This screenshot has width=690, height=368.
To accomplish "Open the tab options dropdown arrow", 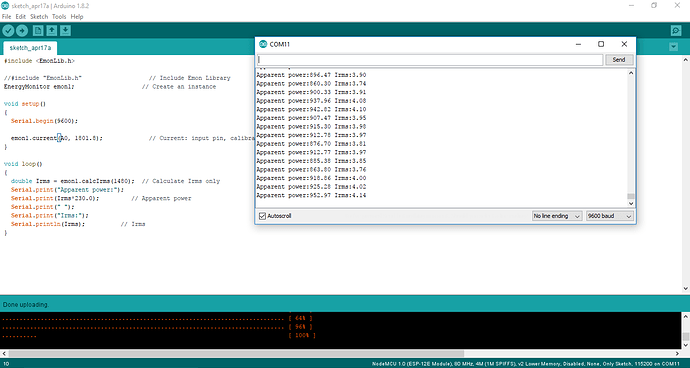I will click(x=673, y=47).
